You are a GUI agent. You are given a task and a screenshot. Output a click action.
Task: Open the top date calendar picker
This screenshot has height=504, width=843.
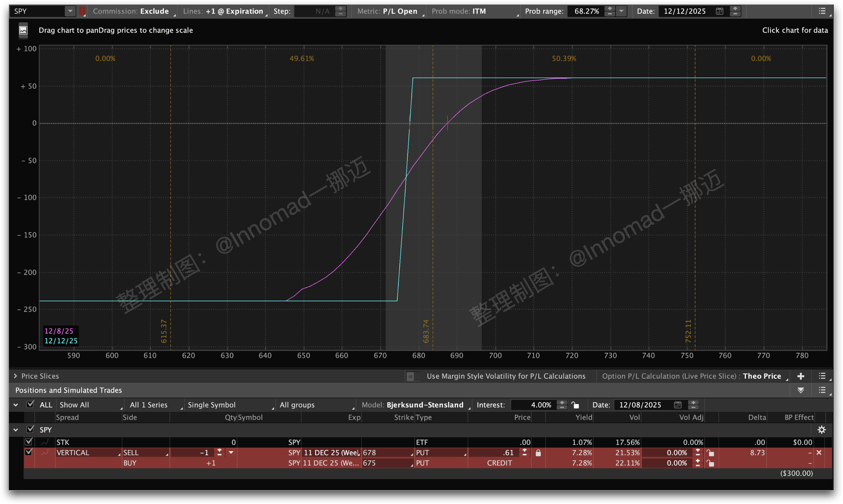click(719, 11)
